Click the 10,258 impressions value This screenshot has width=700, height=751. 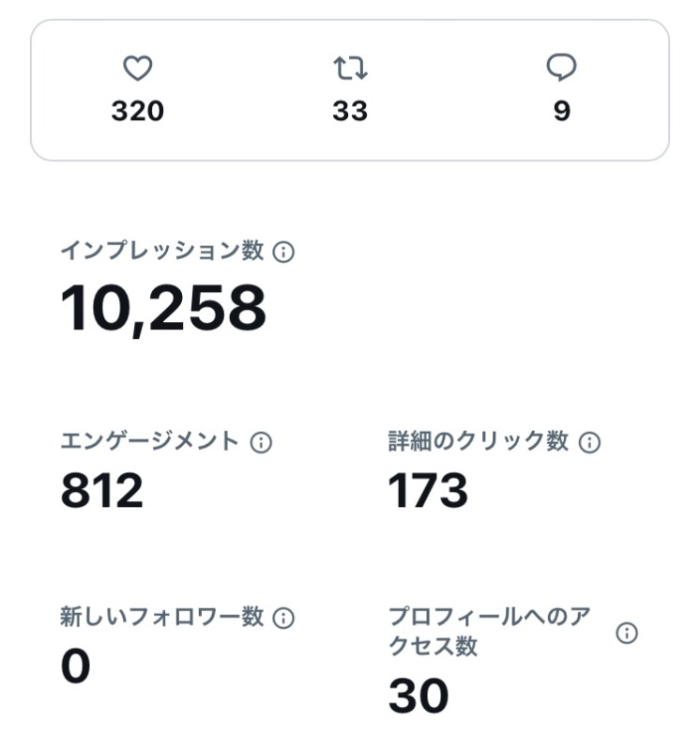[x=163, y=309]
